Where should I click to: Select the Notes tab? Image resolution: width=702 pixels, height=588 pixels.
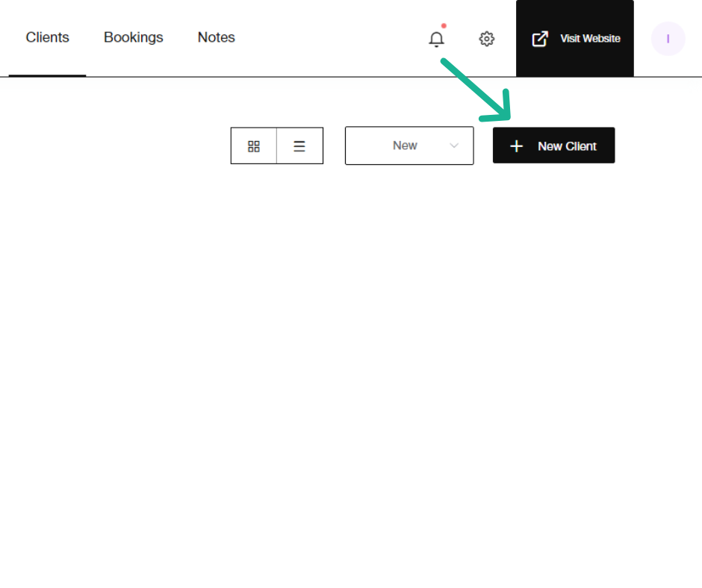(x=217, y=37)
